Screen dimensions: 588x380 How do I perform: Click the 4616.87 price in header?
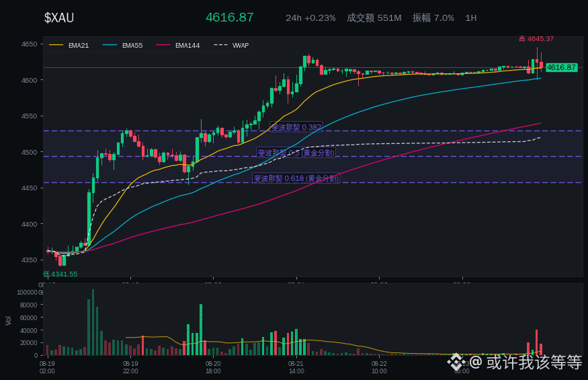click(230, 17)
